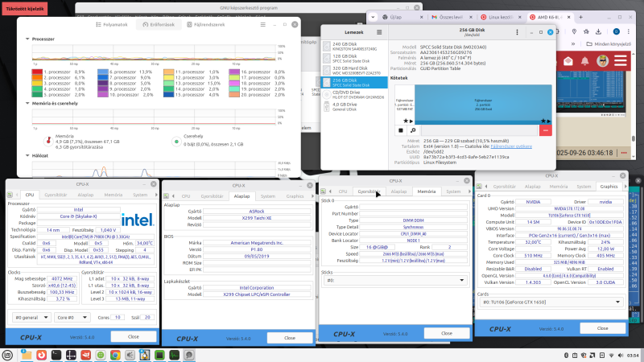The height and width of the screenshot is (362, 644).
Task: Click the Bluetooth tray icon
Action: point(567,356)
